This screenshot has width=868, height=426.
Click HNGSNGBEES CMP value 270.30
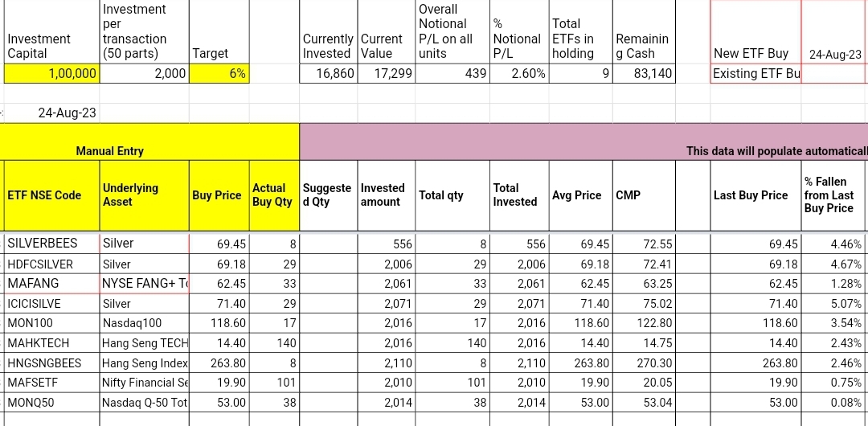(644, 363)
